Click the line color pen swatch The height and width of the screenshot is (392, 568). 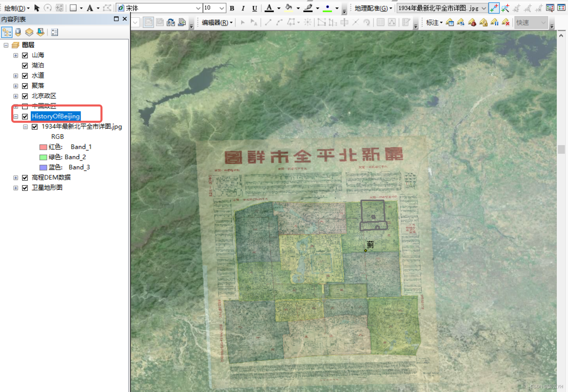(308, 8)
